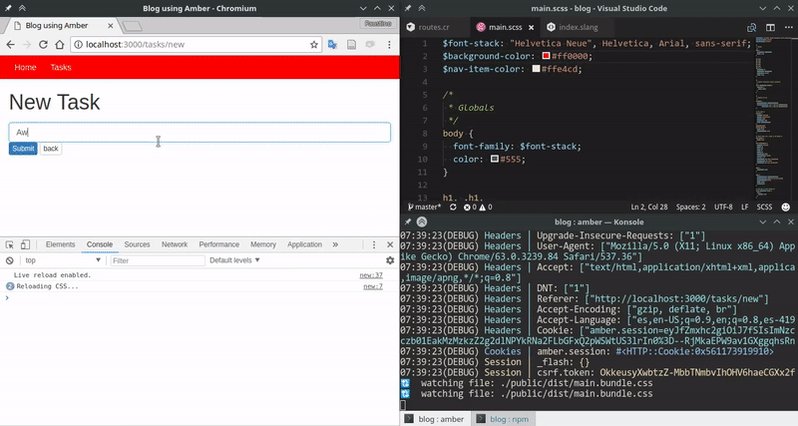
Task: Switch to routes.cr tab in VS Code
Action: coord(434,27)
